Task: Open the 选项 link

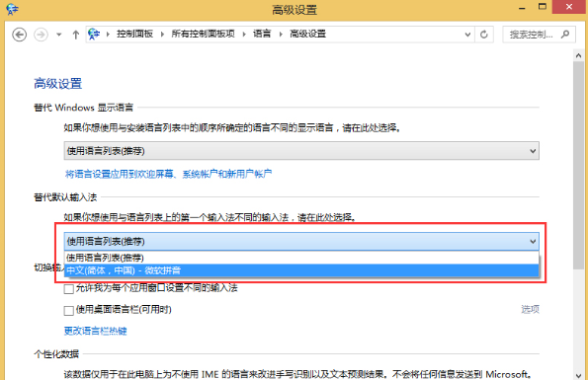Action: tap(530, 309)
